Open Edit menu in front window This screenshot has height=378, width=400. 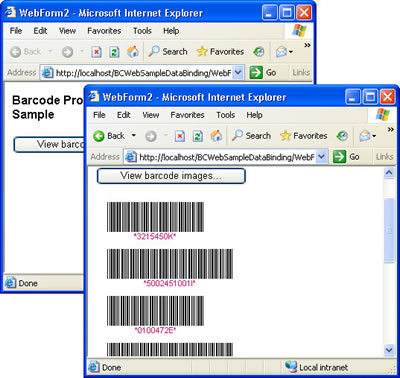click(x=124, y=115)
